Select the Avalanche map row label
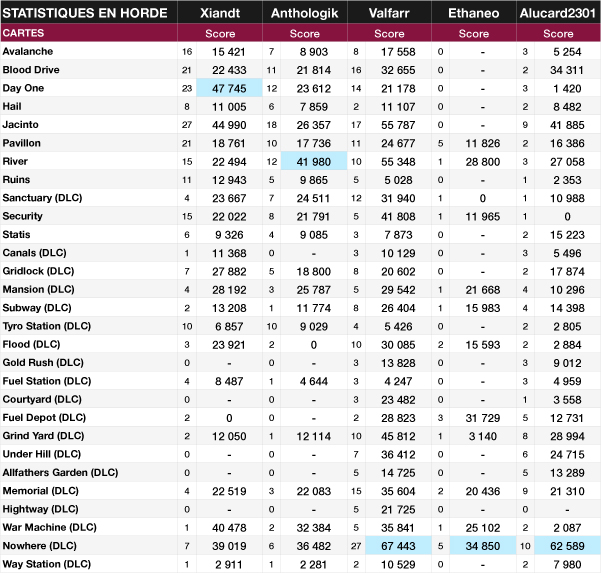This screenshot has width=601, height=573. coord(28,51)
